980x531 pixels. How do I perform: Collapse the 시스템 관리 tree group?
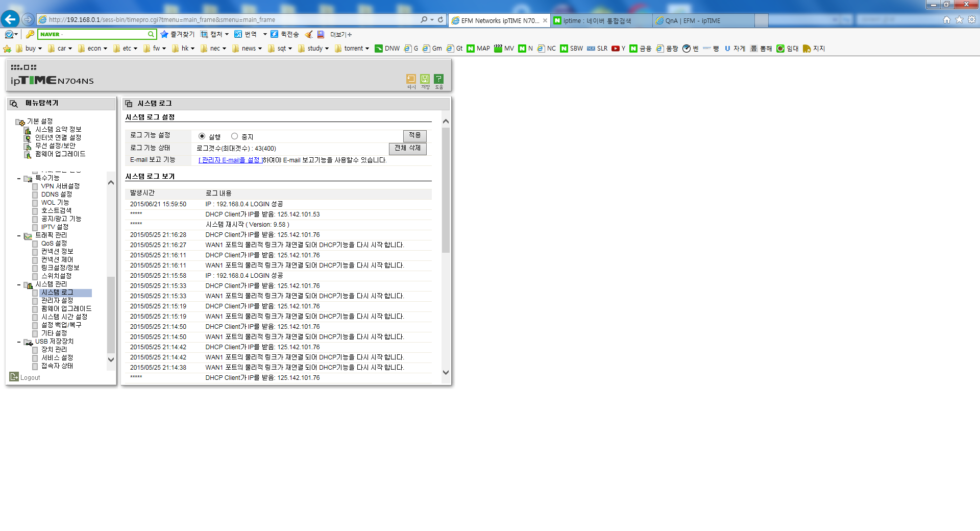[x=19, y=285]
